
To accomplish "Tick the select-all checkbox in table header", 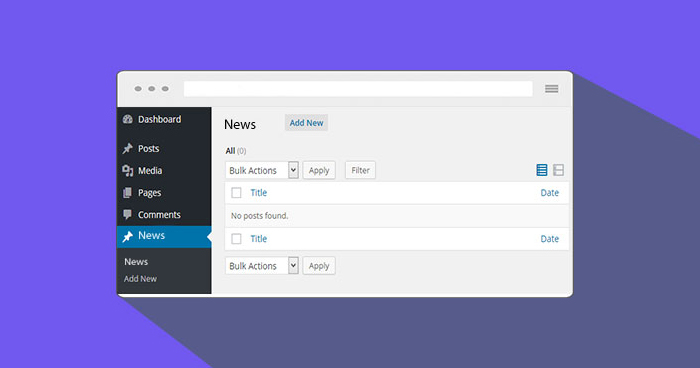I will [236, 192].
